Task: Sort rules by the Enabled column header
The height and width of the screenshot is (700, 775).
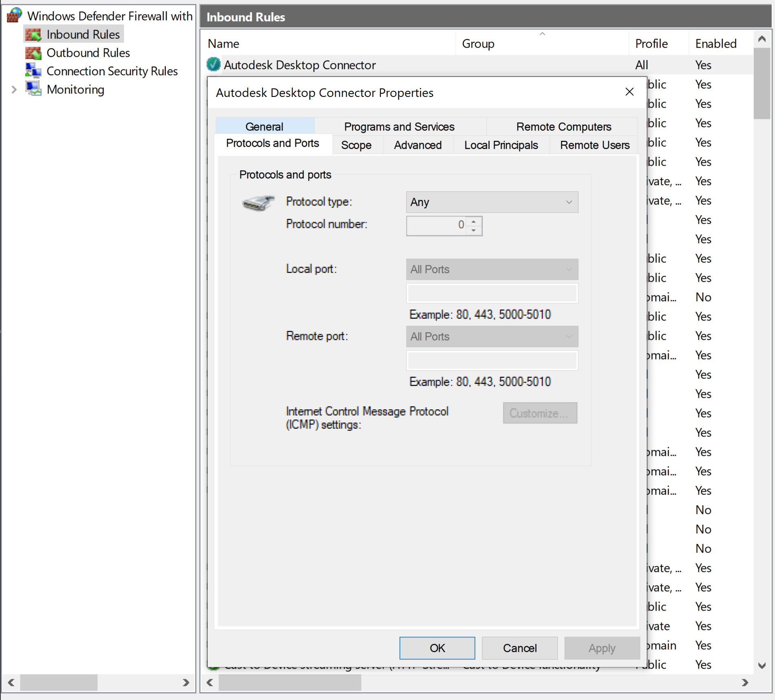Action: pyautogui.click(x=720, y=43)
